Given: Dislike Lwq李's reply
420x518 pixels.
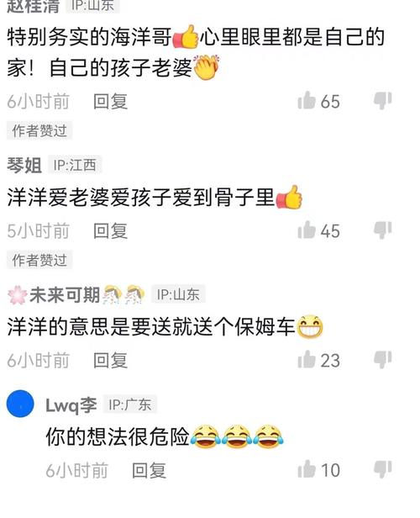Looking at the screenshot, I should click(x=383, y=469).
